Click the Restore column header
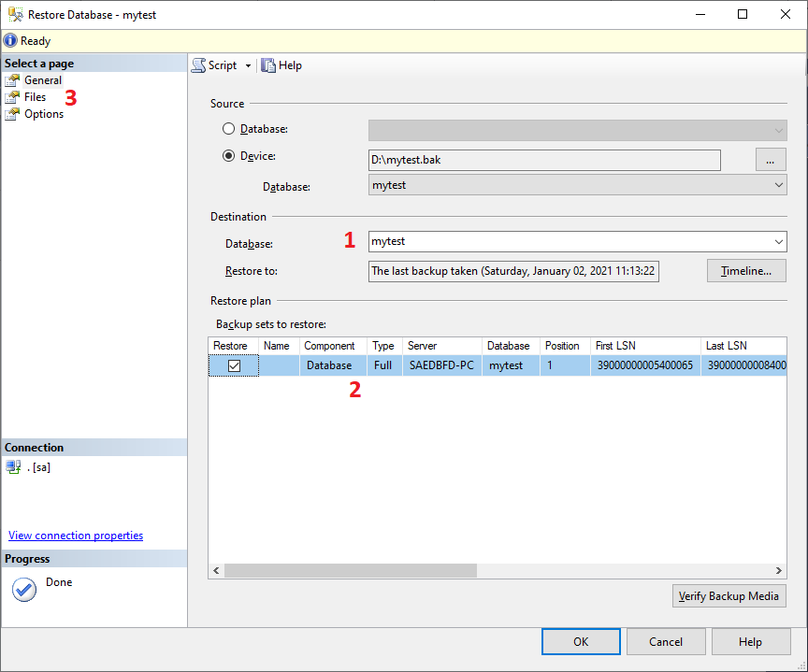 (x=234, y=346)
